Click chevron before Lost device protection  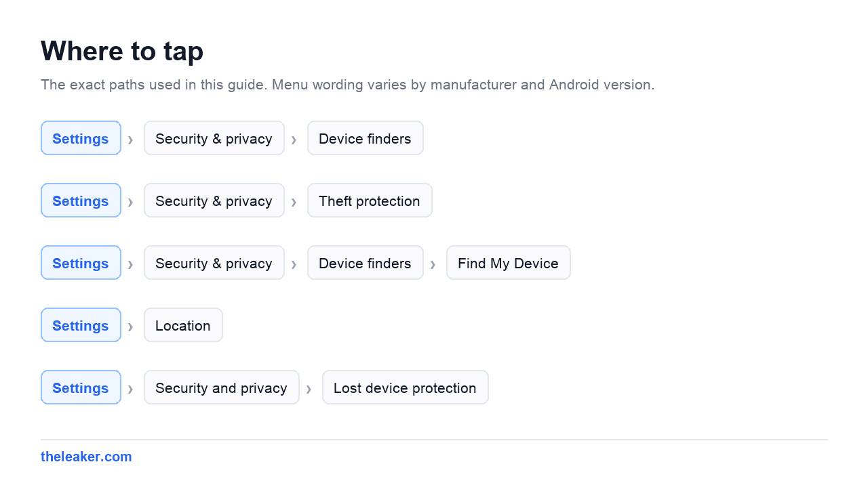(x=309, y=388)
